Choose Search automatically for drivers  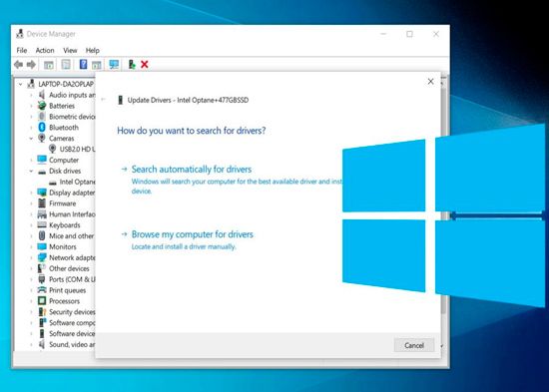(192, 170)
